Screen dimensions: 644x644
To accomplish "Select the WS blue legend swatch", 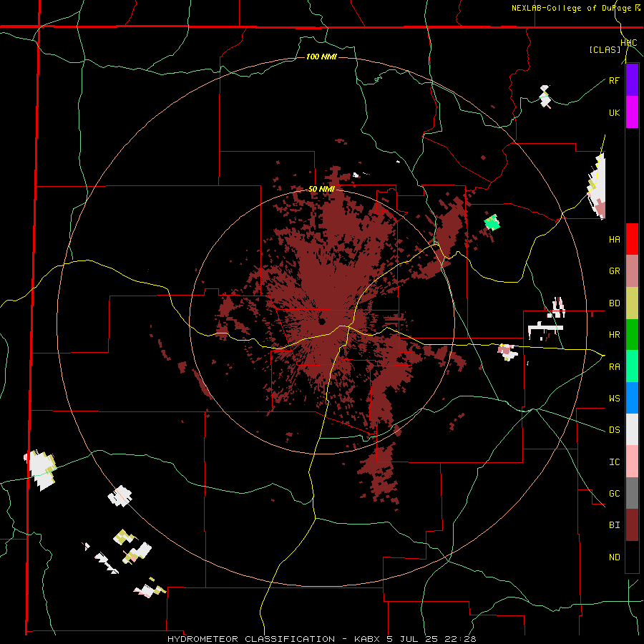I will (632, 398).
